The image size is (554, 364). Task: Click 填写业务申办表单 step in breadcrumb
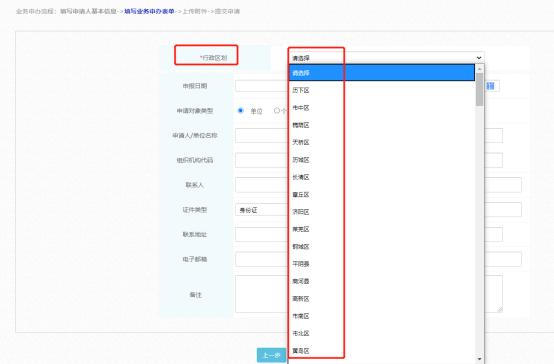pyautogui.click(x=149, y=11)
